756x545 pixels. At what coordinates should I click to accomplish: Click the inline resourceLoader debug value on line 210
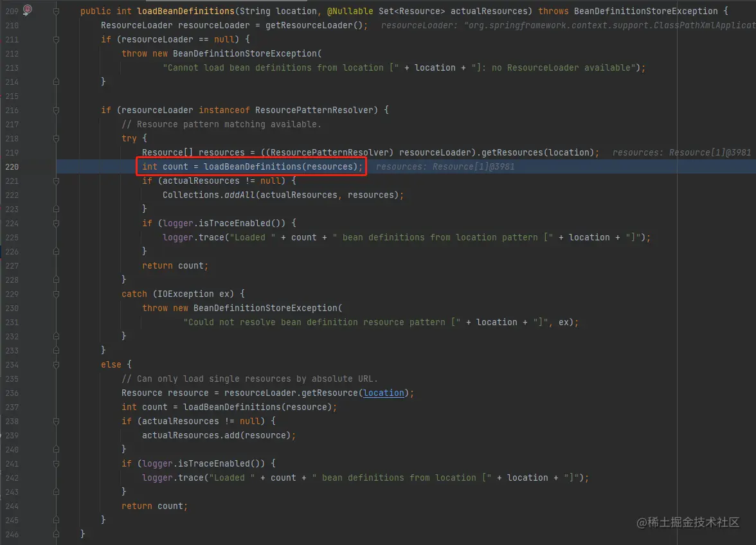pos(568,25)
